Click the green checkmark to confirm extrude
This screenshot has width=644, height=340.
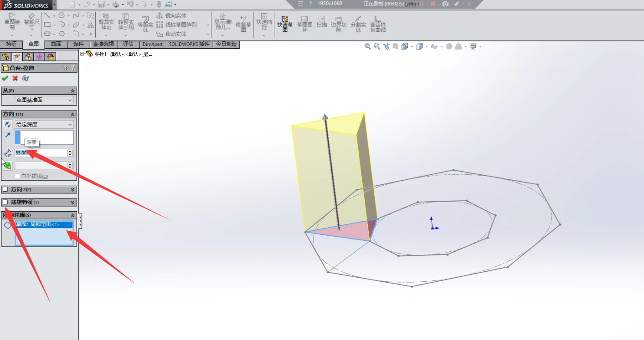click(x=5, y=78)
